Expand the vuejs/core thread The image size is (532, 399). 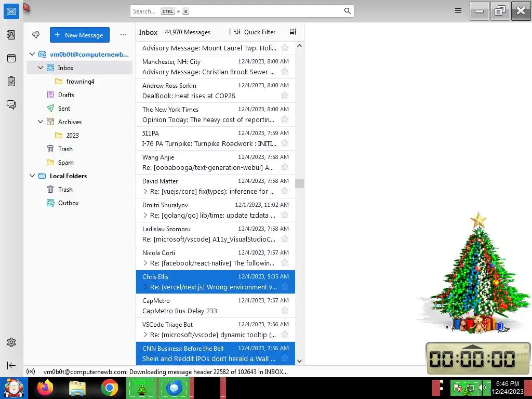(145, 191)
